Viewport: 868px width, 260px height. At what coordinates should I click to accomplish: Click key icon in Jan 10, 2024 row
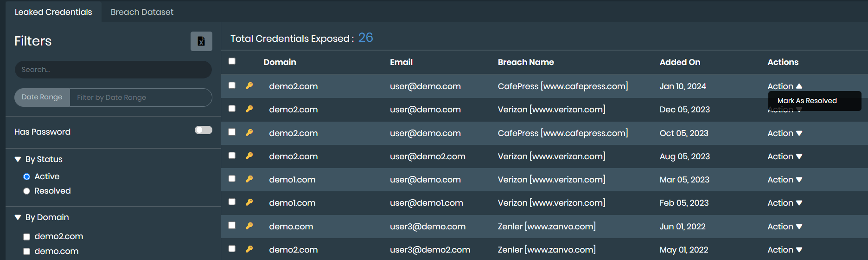click(x=249, y=85)
